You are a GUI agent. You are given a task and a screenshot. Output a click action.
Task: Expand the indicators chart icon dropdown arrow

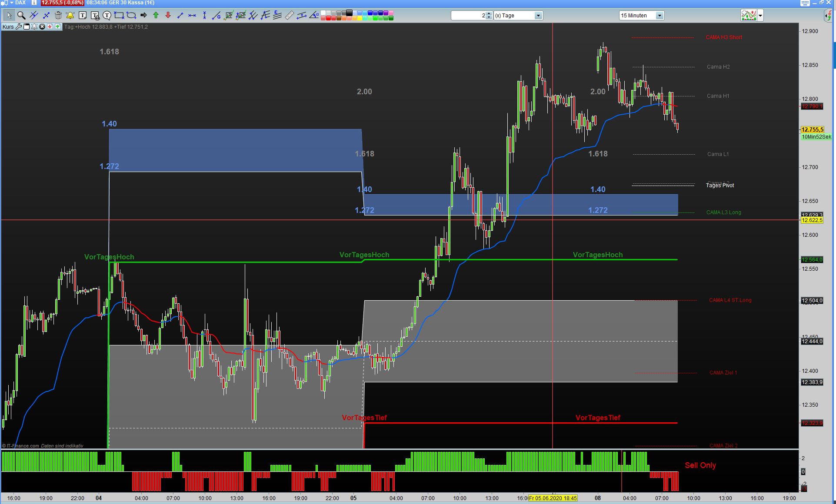point(760,16)
